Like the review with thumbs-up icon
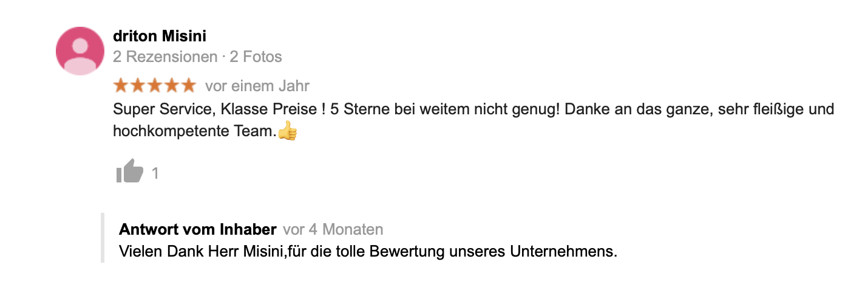 click(x=129, y=173)
